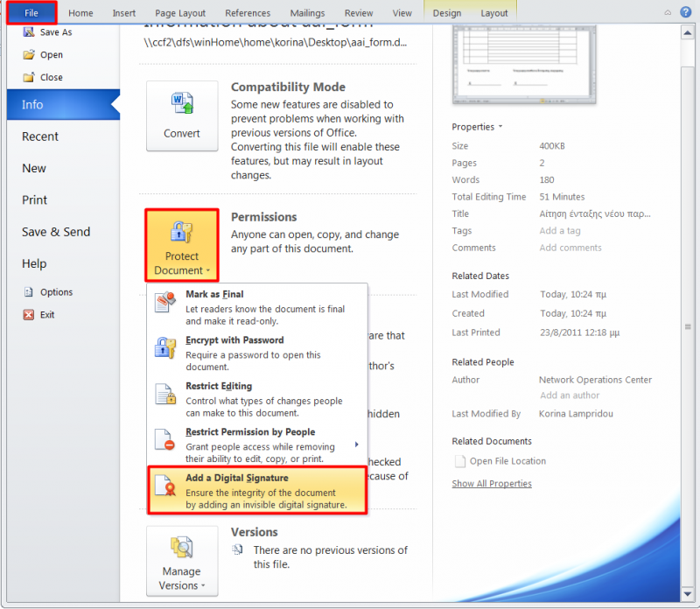Click the document preview thumbnail
700x609 pixels.
(x=524, y=64)
